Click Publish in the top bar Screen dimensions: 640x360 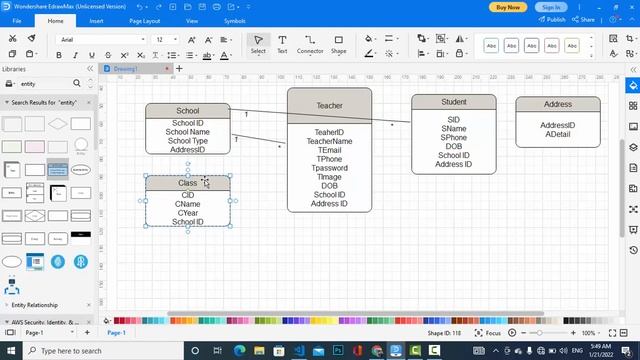pos(552,20)
